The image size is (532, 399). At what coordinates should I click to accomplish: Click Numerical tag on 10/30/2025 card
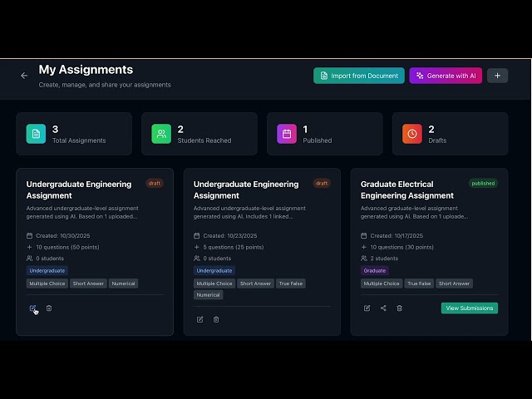tap(123, 283)
